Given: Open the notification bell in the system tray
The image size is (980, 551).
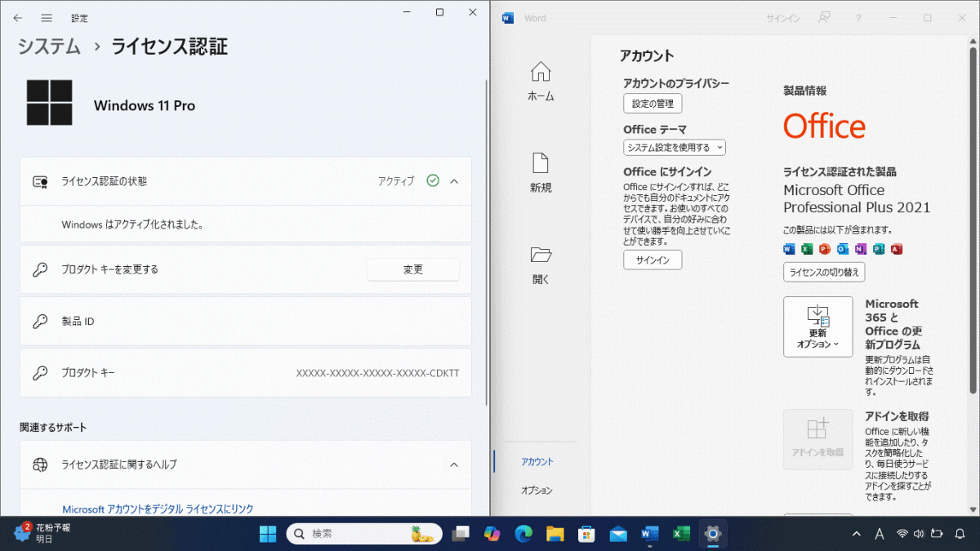Looking at the screenshot, I should (960, 534).
